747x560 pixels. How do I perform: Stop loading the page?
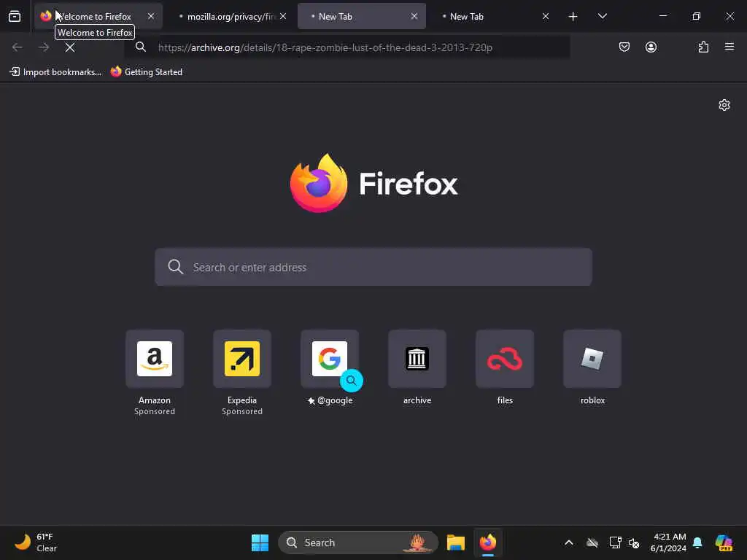[x=70, y=47]
